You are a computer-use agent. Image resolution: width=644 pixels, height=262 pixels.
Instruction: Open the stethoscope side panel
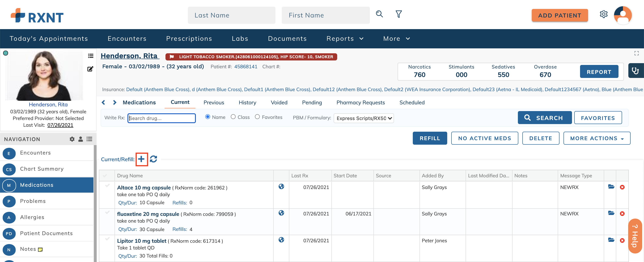(636, 71)
